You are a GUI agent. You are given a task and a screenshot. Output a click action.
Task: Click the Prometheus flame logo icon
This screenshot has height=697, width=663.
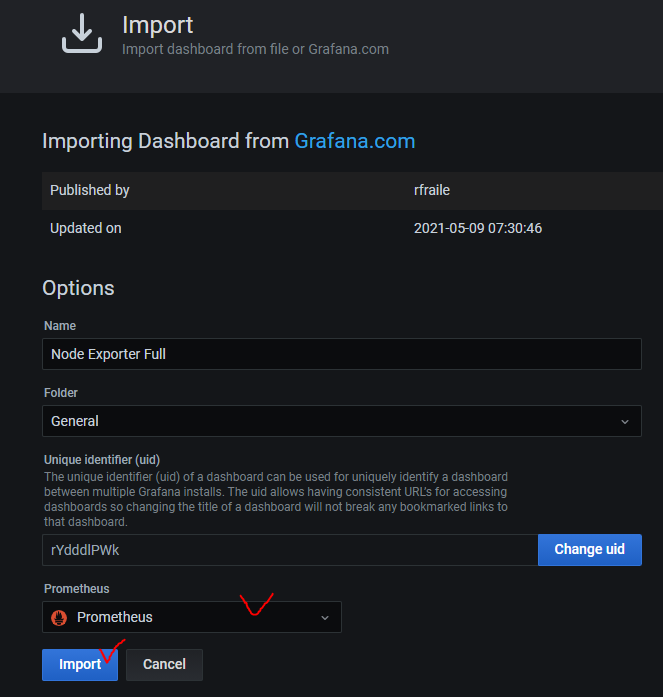(59, 617)
